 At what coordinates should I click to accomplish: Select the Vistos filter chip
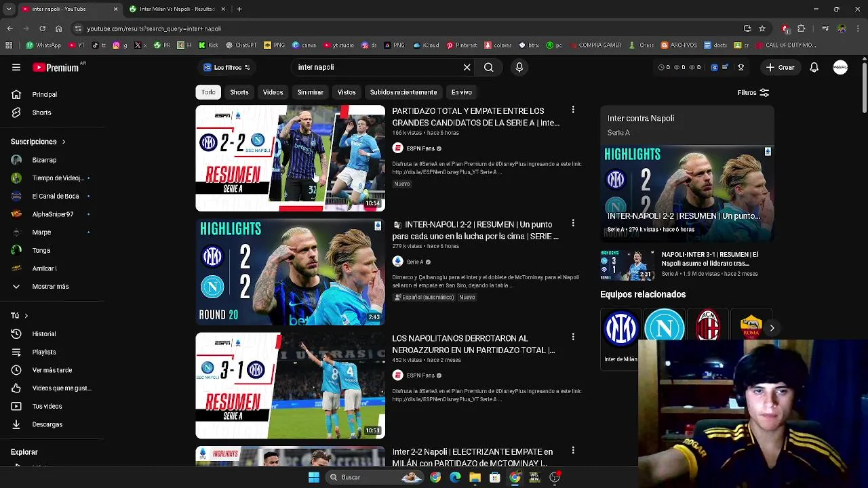347,92
